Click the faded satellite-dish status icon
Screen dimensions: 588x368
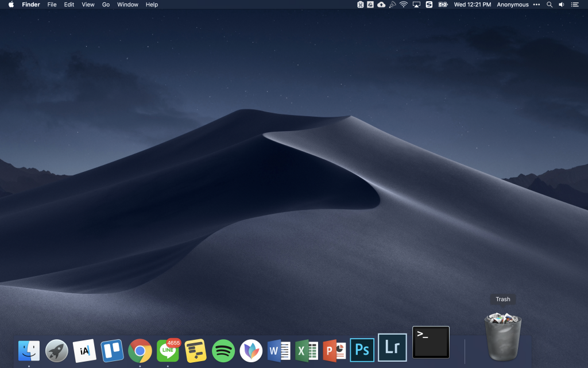[393, 5]
